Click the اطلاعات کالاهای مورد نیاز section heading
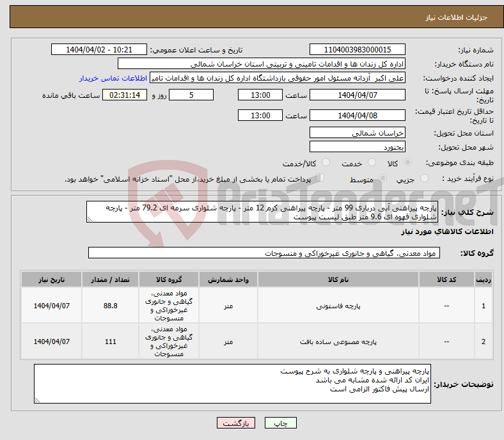The width and height of the screenshot is (504, 440). tap(447, 232)
